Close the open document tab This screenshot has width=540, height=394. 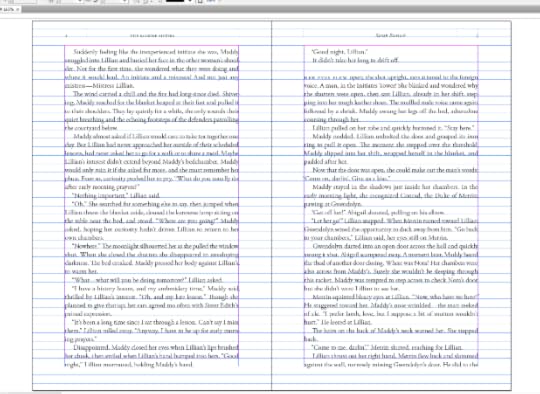[x=18, y=10]
